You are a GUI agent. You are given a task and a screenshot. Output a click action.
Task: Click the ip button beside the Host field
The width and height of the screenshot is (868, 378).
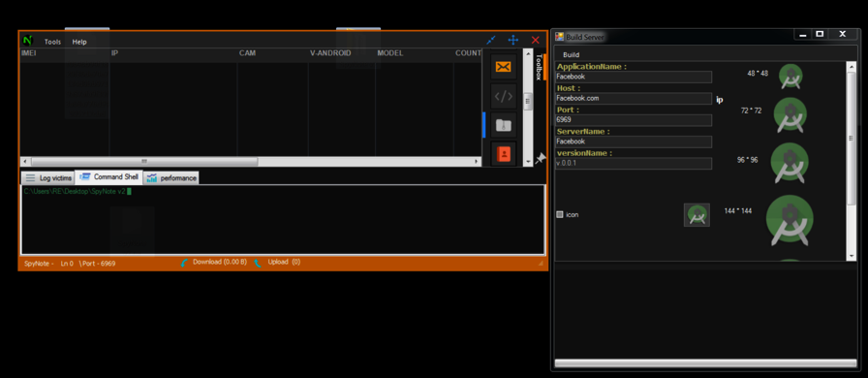point(720,100)
